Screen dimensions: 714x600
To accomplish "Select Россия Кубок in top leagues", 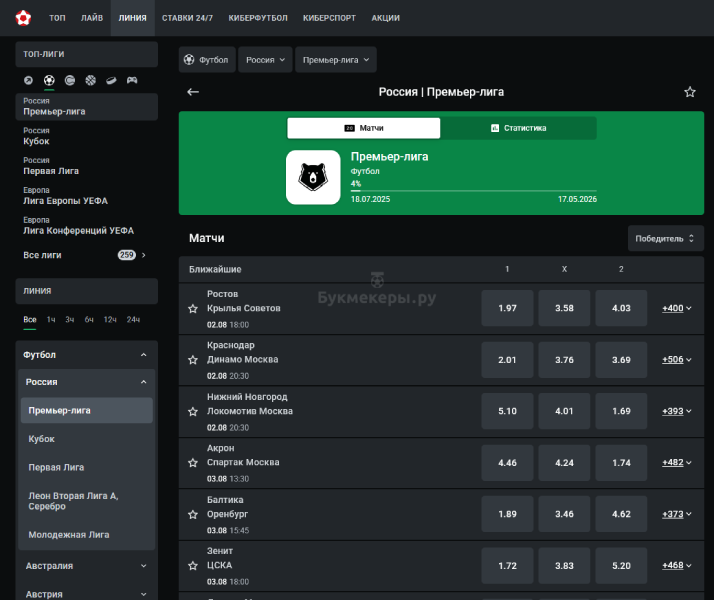I will (x=87, y=136).
